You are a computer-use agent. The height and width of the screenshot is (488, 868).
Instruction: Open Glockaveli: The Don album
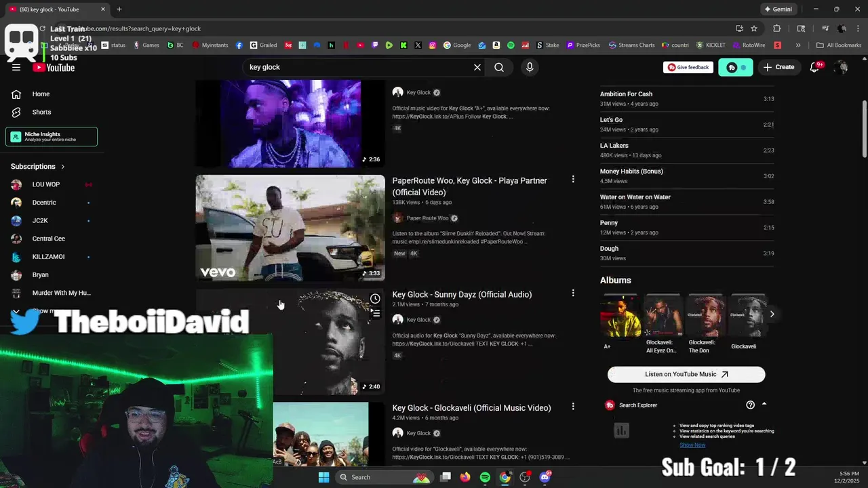705,316
